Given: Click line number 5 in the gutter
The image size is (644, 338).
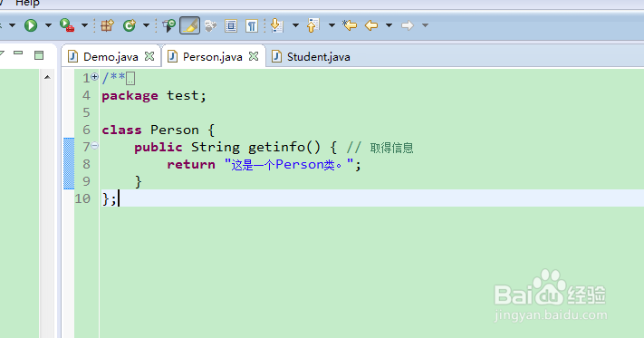Looking at the screenshot, I should [86, 112].
